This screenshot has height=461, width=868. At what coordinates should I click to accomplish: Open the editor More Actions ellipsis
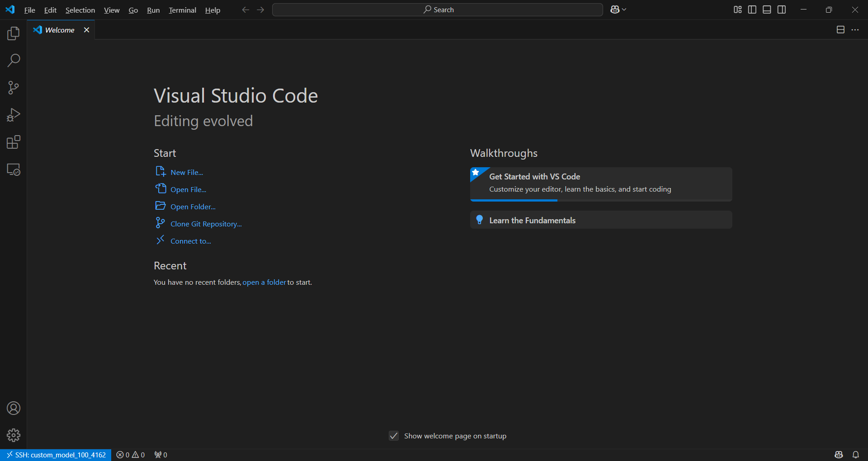tap(855, 30)
